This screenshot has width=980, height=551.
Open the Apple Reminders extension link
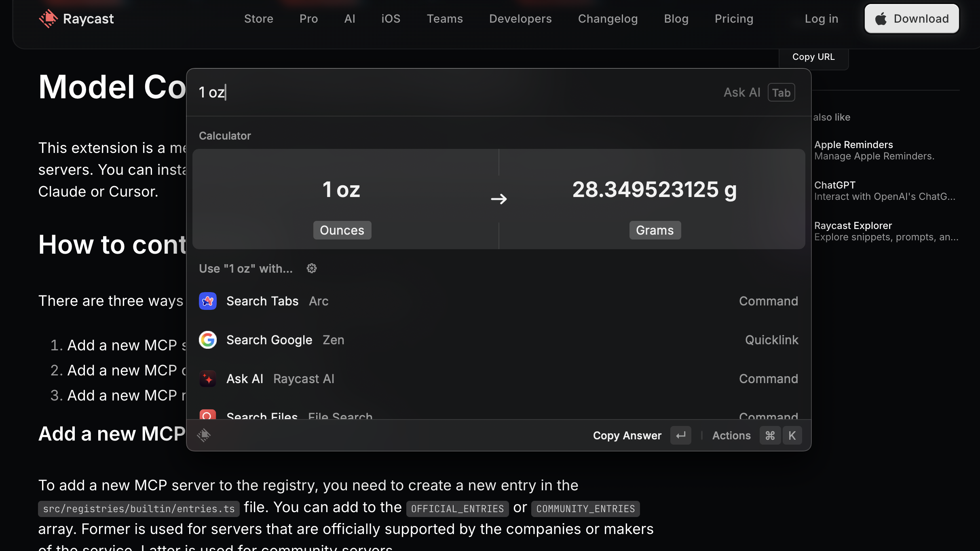[x=853, y=145]
